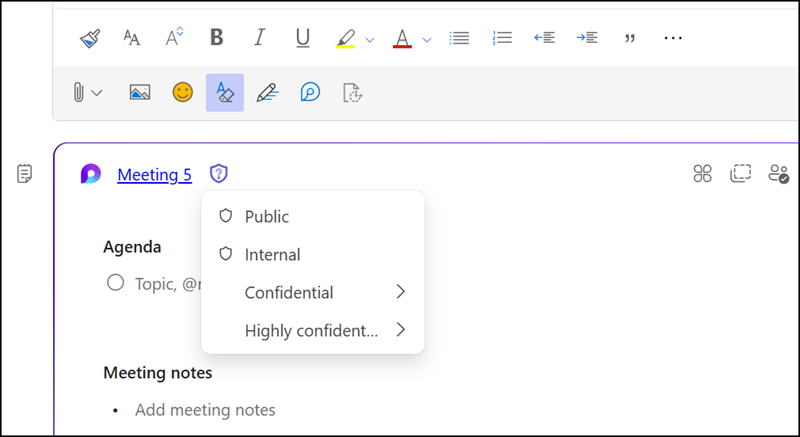
Task: Open the Meeting 5 link
Action: (155, 175)
